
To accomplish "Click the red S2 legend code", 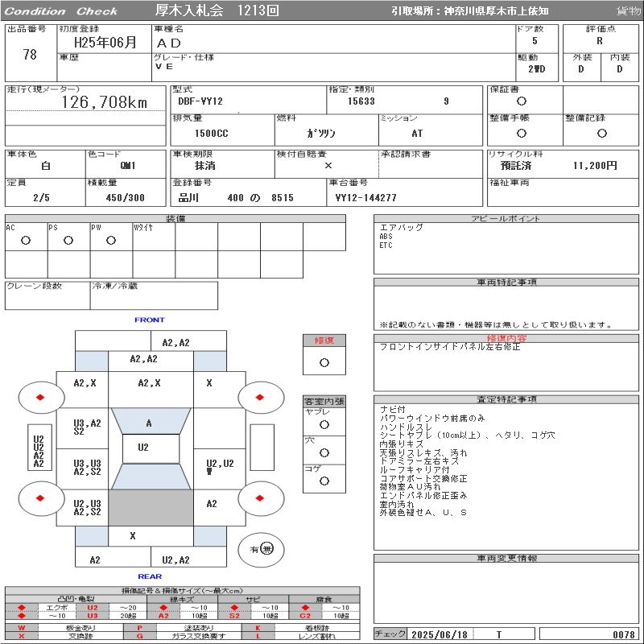I will pos(234,616).
